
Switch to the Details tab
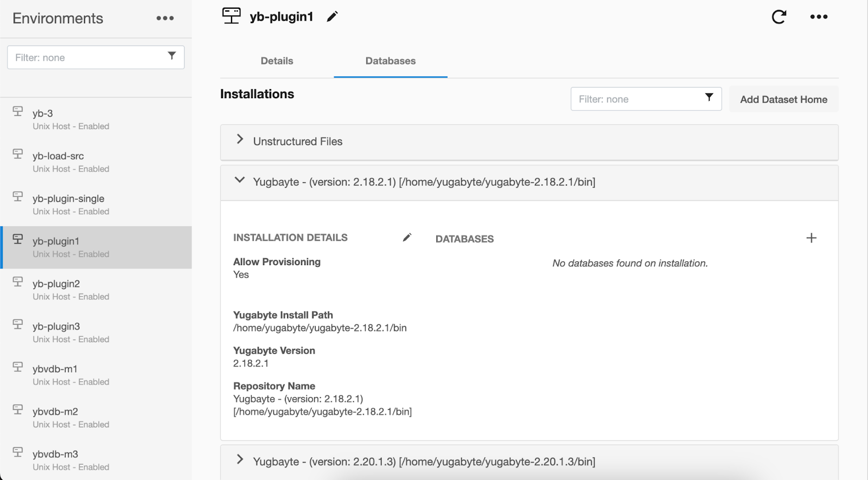277,61
